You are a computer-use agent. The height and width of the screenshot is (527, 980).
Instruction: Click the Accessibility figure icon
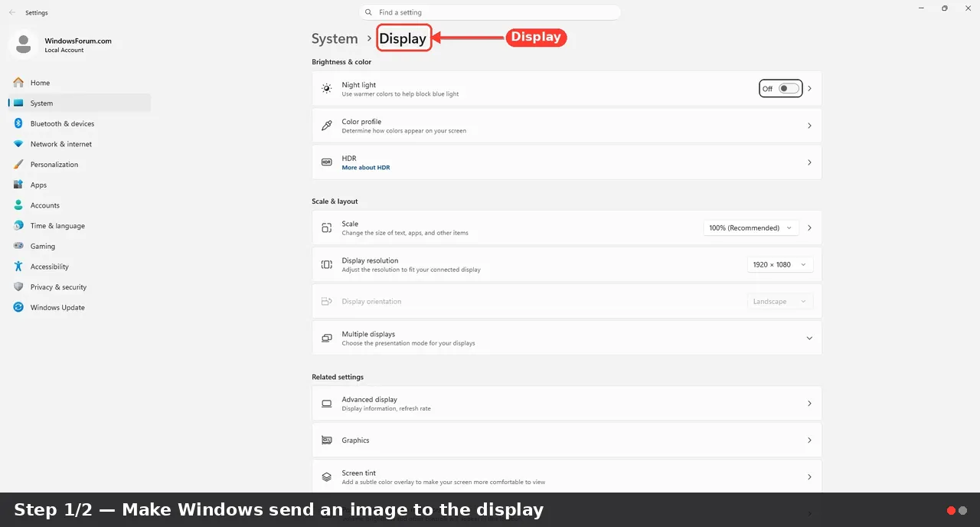[x=18, y=267]
